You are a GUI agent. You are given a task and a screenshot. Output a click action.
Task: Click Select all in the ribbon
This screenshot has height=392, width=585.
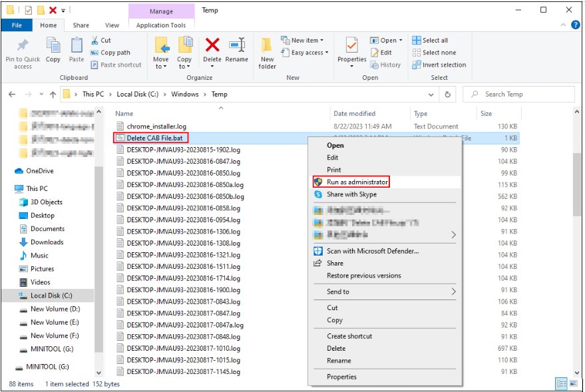(434, 41)
